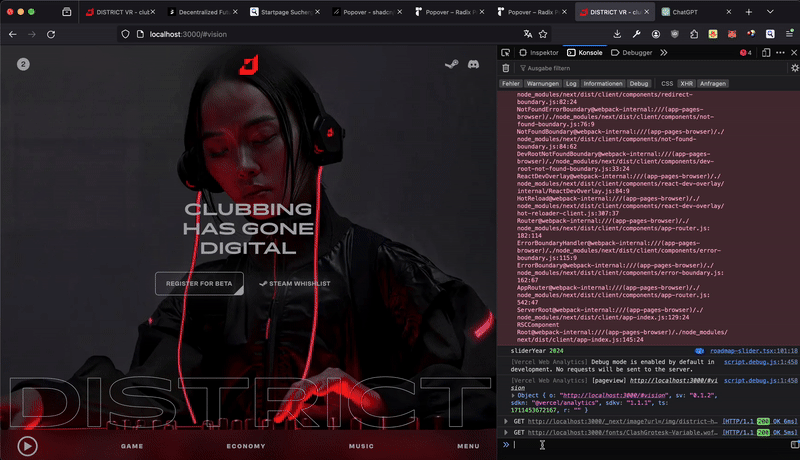Switch to the Inspektor tab
The height and width of the screenshot is (460, 800).
pyautogui.click(x=538, y=52)
